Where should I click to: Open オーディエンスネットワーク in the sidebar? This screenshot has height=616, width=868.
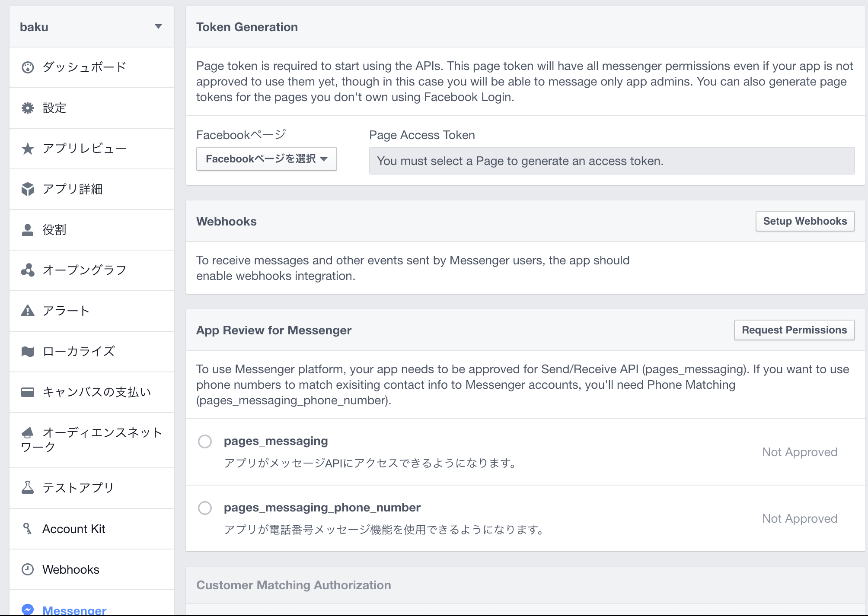(92, 440)
